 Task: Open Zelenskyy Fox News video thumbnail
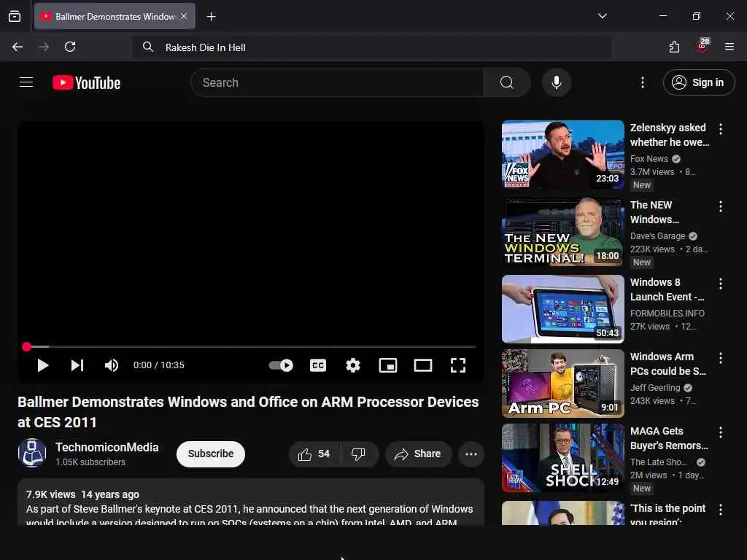pyautogui.click(x=562, y=155)
